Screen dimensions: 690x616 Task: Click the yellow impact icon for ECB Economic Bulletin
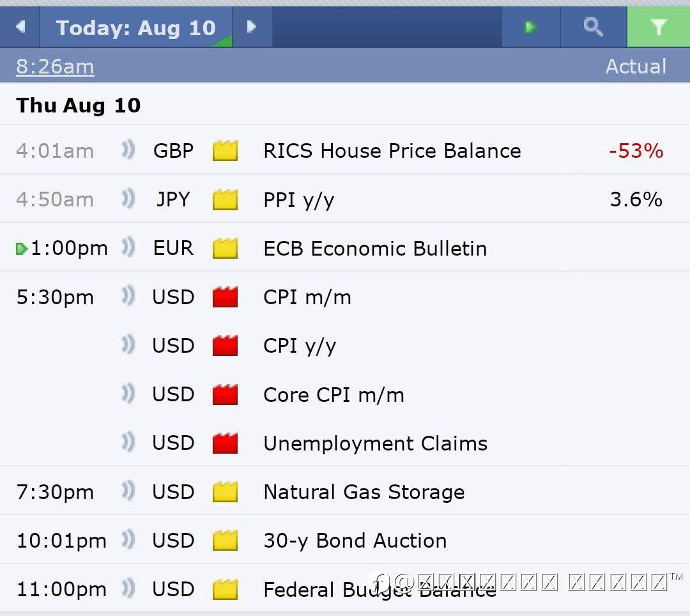pyautogui.click(x=225, y=249)
